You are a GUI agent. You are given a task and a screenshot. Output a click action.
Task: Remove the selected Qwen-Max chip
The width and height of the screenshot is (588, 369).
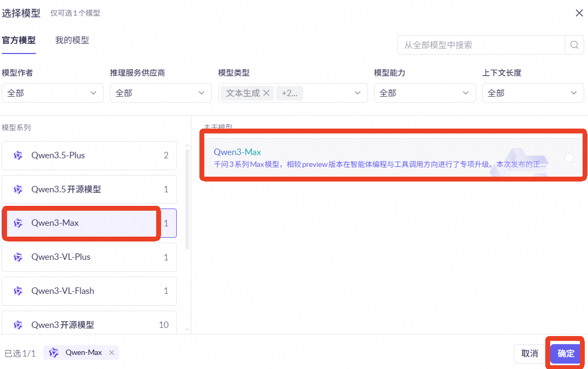pyautogui.click(x=111, y=352)
